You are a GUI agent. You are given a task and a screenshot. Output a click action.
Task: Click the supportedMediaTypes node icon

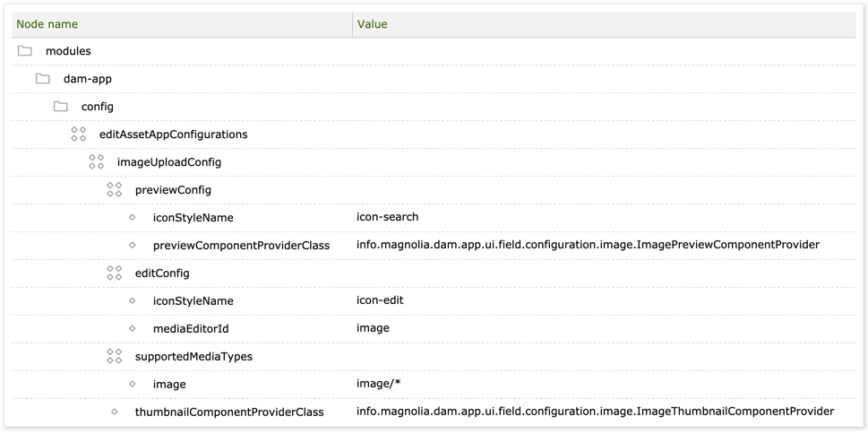point(115,357)
